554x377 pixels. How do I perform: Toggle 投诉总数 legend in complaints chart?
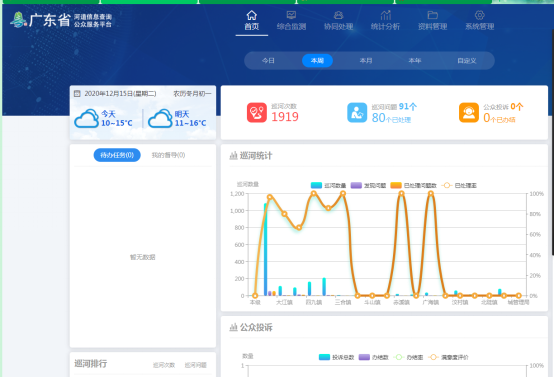click(x=336, y=357)
